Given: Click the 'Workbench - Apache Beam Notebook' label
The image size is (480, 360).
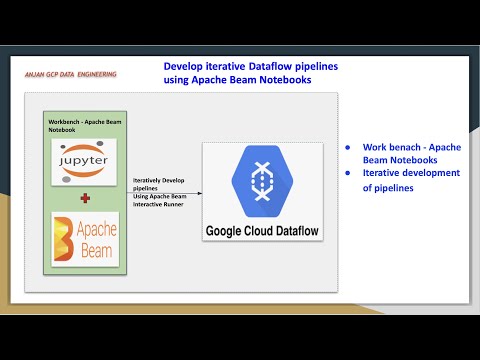Looking at the screenshot, I should [x=85, y=126].
